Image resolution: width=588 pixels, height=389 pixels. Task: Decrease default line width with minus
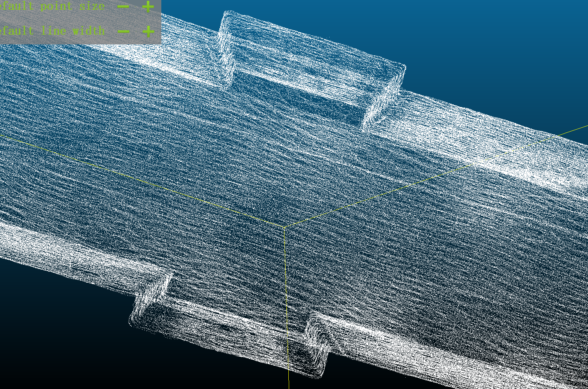[123, 31]
